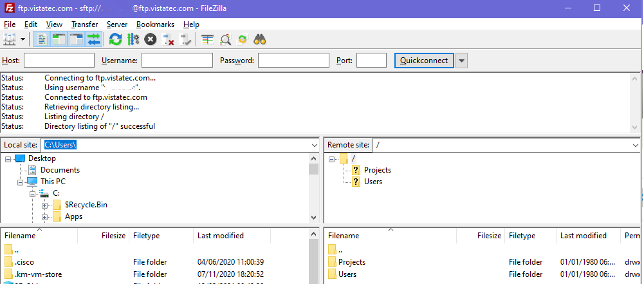Open the Server menu

(x=117, y=24)
